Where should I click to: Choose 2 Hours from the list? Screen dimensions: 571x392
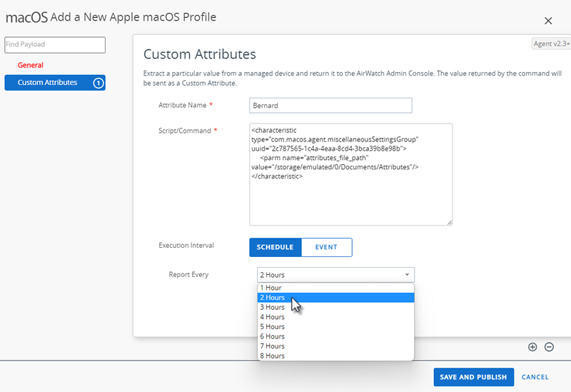click(x=335, y=298)
